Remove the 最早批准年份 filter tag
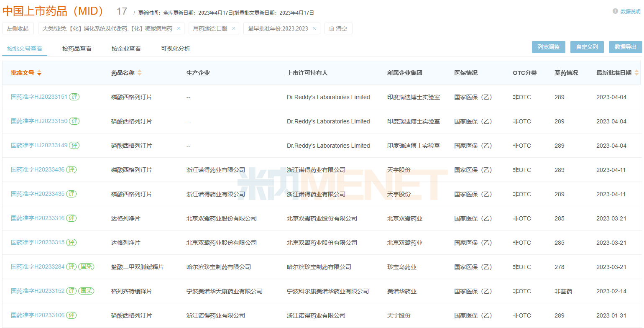This screenshot has width=644, height=328. [314, 28]
